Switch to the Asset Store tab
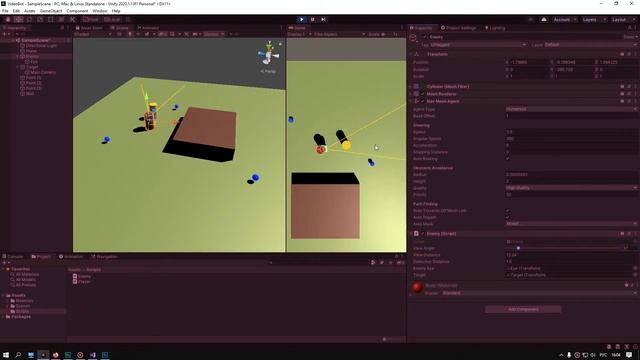The width and height of the screenshot is (640, 360). [89, 28]
